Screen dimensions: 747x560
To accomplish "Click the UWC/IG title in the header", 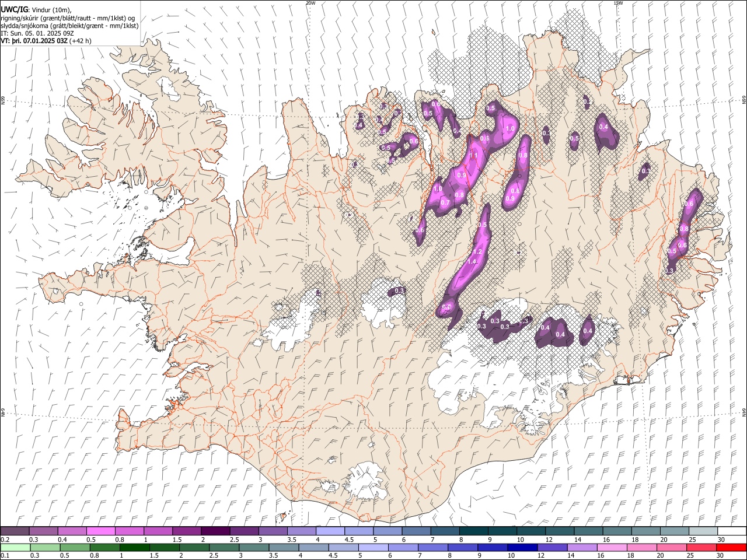I will point(14,9).
